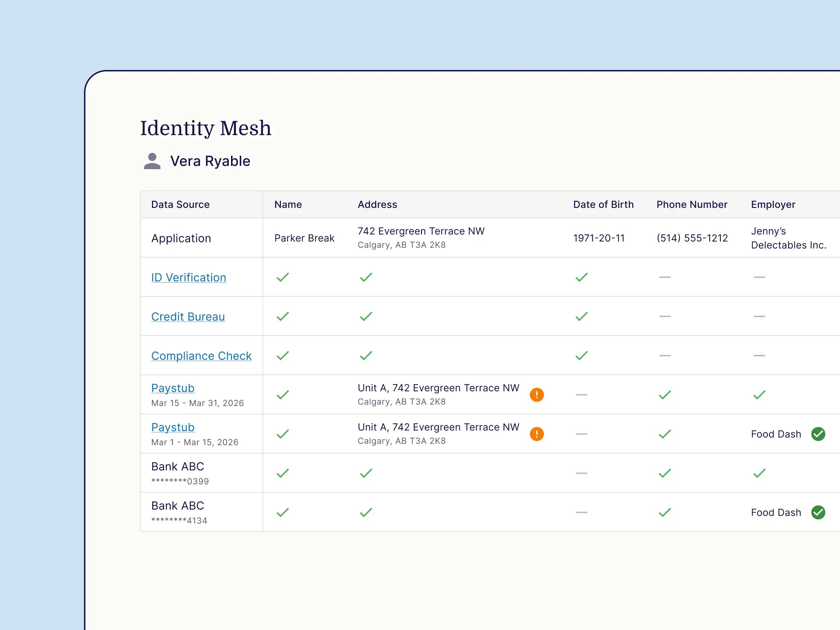840x630 pixels.
Task: Select the Date of Birth checkmark in the Credit Bureau row
Action: tap(581, 316)
